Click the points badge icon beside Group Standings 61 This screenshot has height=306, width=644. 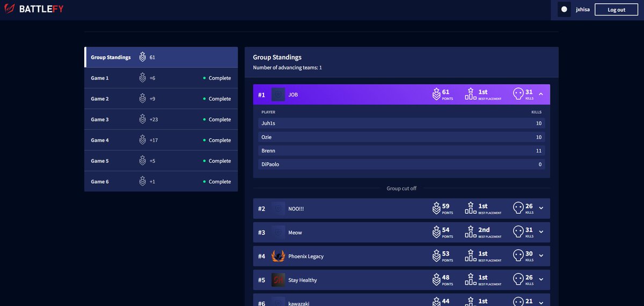(x=142, y=57)
